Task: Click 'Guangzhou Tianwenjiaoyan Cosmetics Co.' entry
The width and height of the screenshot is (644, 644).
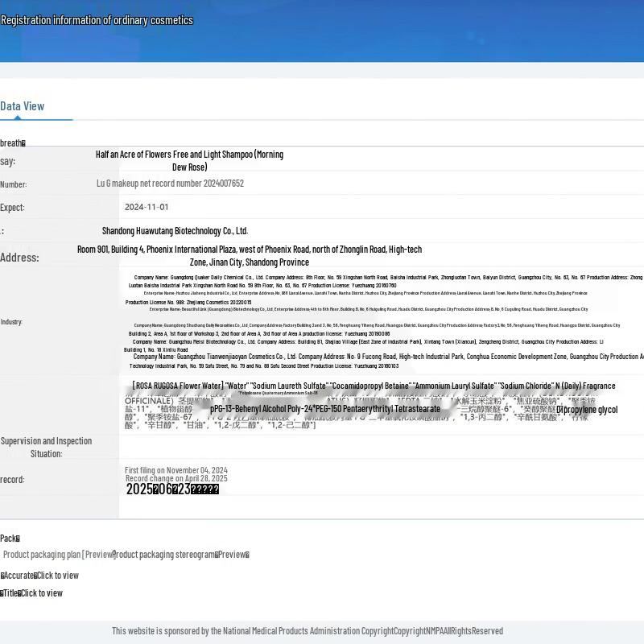Action: click(x=386, y=361)
